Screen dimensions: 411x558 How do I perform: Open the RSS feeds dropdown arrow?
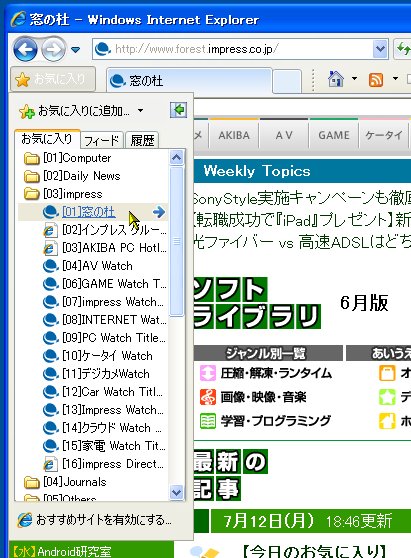[x=395, y=79]
